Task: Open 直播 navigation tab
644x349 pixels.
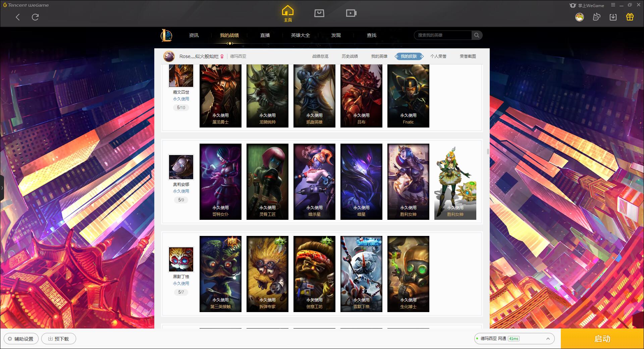Action: [x=265, y=35]
